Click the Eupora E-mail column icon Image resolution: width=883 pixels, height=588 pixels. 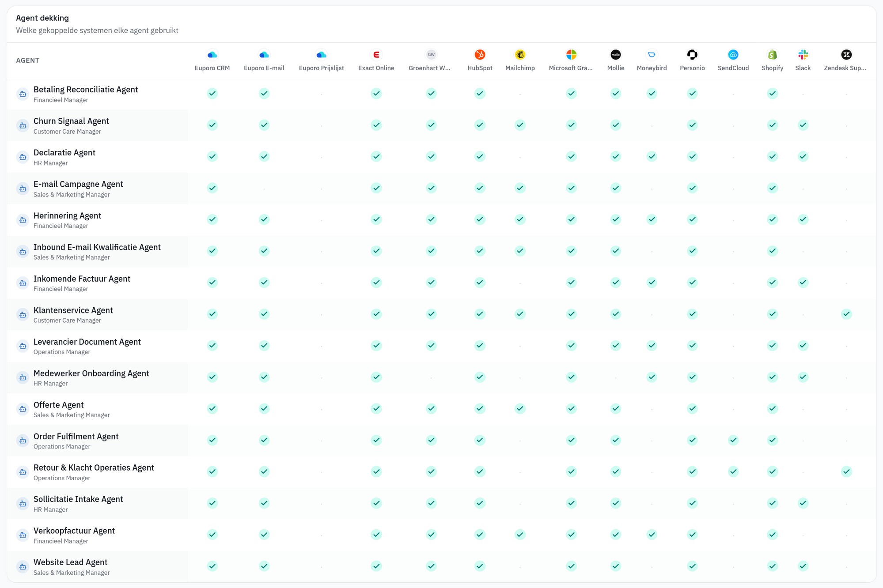click(x=264, y=55)
